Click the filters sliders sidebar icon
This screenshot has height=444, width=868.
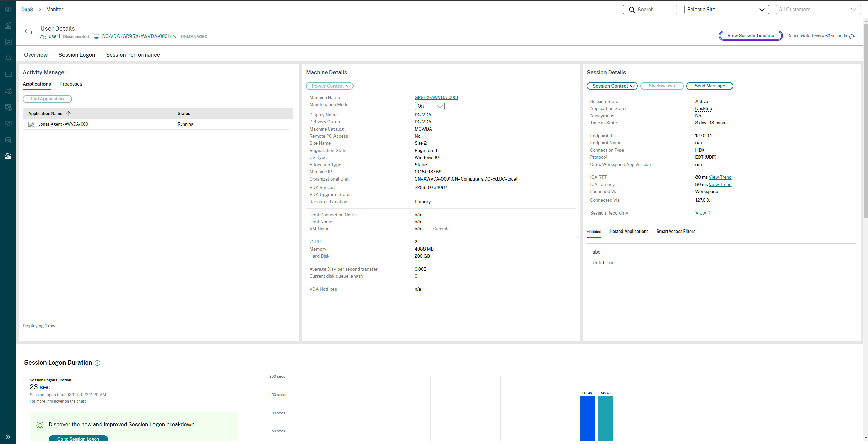(8, 42)
